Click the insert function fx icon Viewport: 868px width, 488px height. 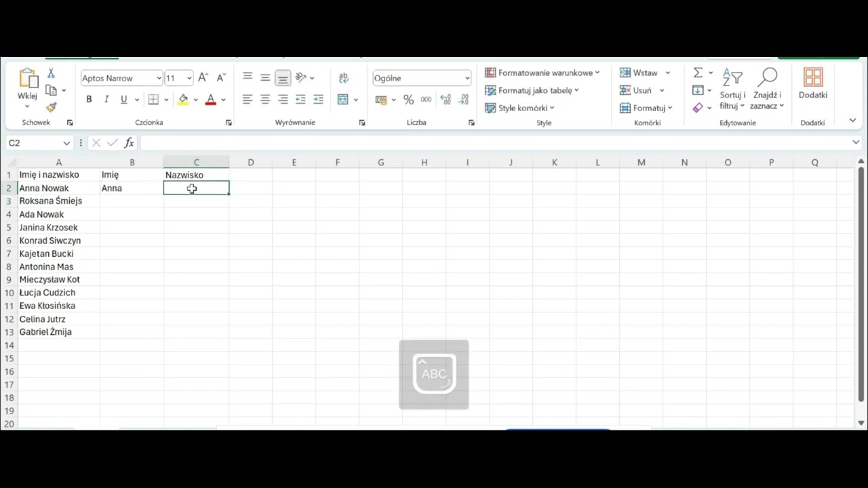(129, 143)
